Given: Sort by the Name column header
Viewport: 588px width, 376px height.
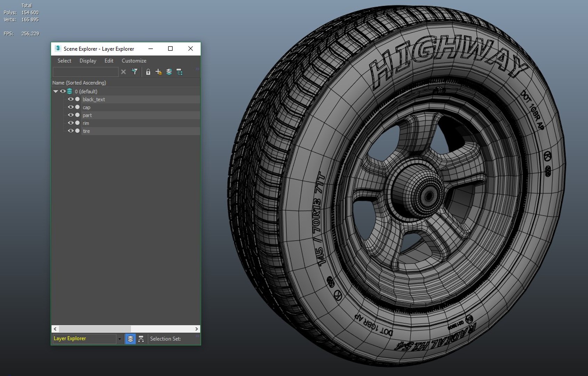Looking at the screenshot, I should [79, 83].
